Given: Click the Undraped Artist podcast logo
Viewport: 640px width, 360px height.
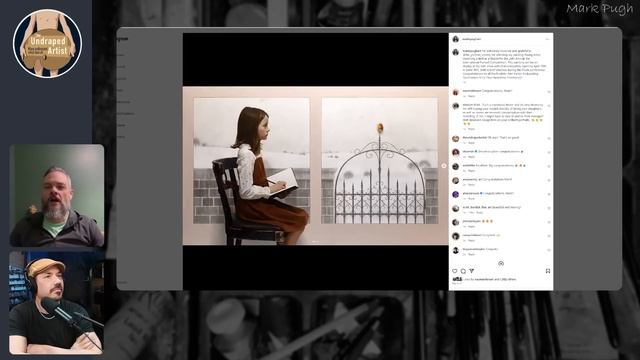Looking at the screenshot, I should pyautogui.click(x=47, y=44).
